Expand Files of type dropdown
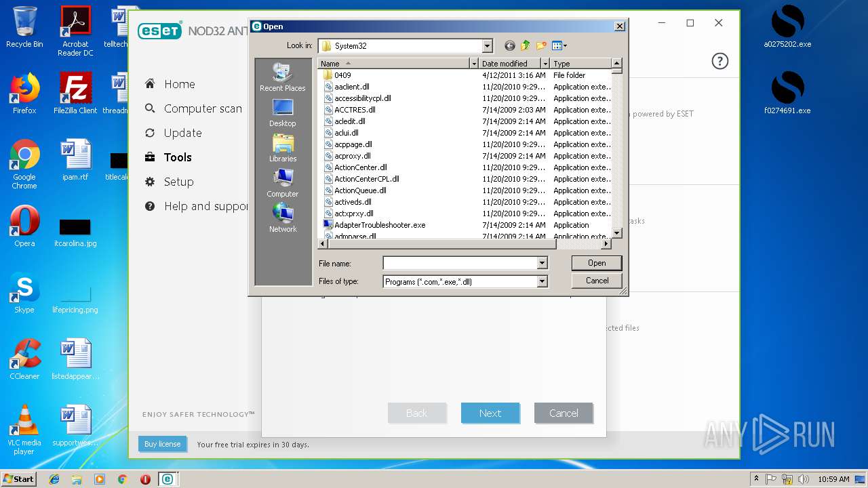868x488 pixels. [542, 281]
